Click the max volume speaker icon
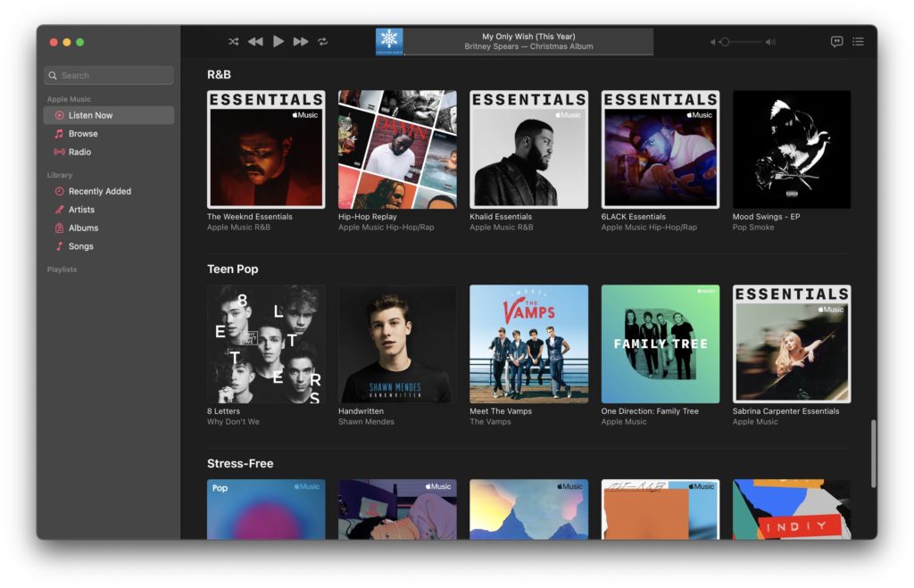This screenshot has height=588, width=914. coord(770,42)
